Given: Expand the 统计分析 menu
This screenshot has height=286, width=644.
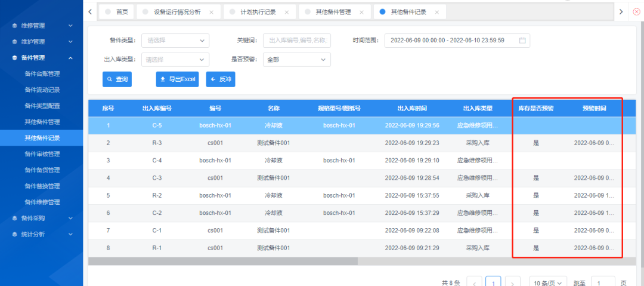Looking at the screenshot, I should coord(70,234).
